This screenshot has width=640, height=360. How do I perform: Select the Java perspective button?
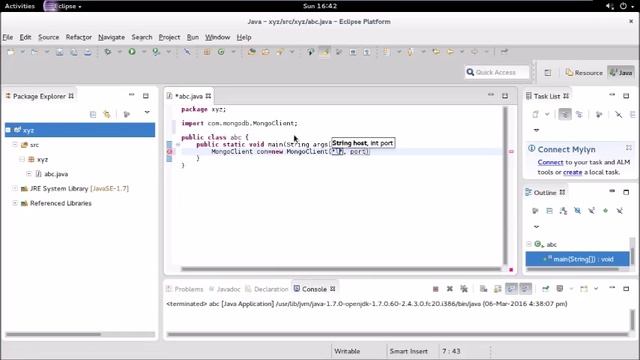[621, 73]
